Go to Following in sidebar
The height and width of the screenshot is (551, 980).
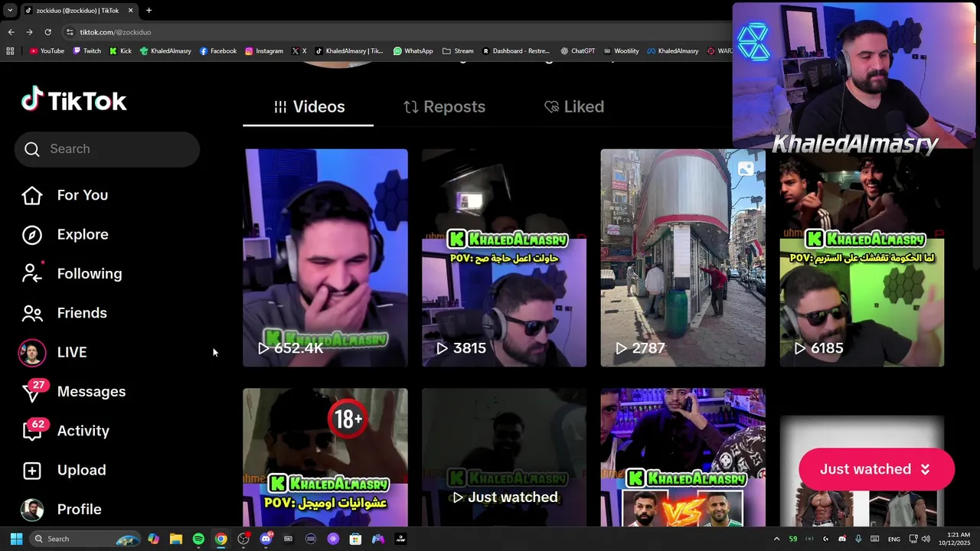click(x=72, y=273)
